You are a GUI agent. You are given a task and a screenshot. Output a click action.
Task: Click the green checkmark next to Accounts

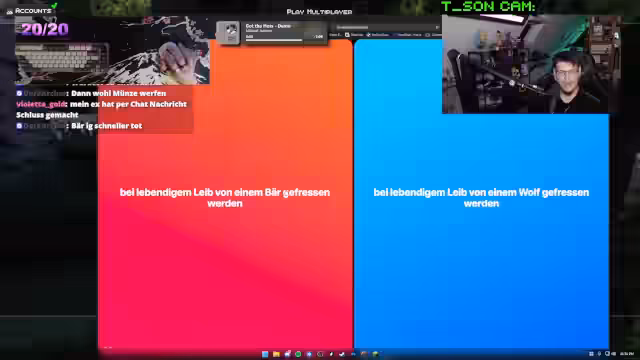pyautogui.click(x=54, y=6)
